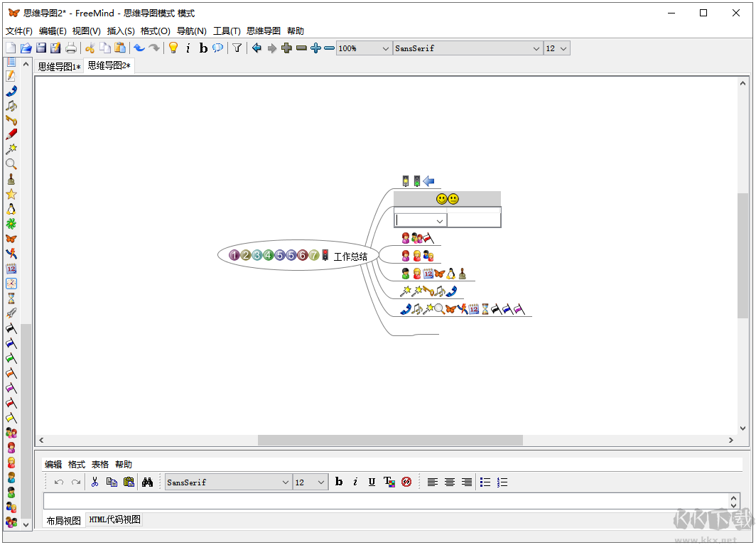Viewport: 756px width, 545px height.
Task: Align note text right
Action: click(466, 482)
